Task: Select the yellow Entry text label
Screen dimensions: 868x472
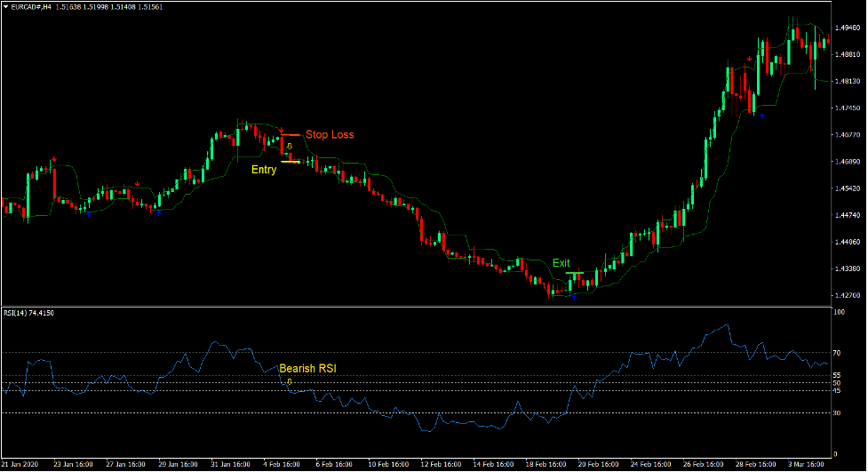Action: [263, 170]
